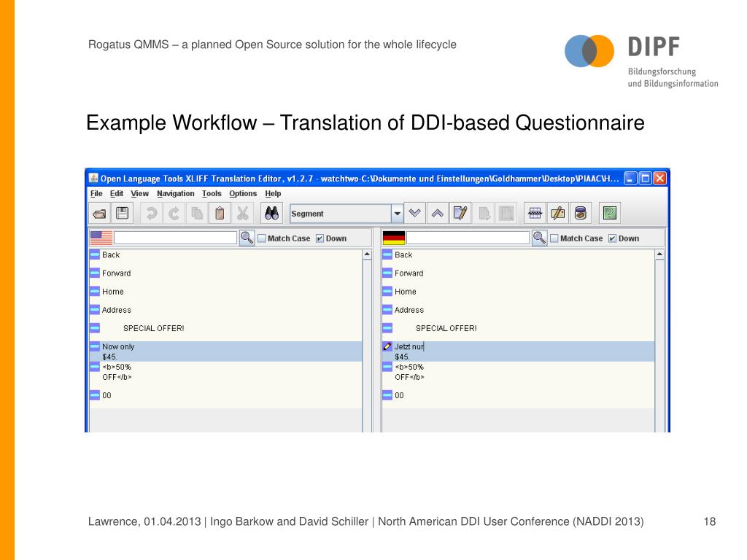This screenshot has width=747, height=560.
Task: Select source segment 'SPECIAL OFFER!'
Action: click(x=153, y=329)
